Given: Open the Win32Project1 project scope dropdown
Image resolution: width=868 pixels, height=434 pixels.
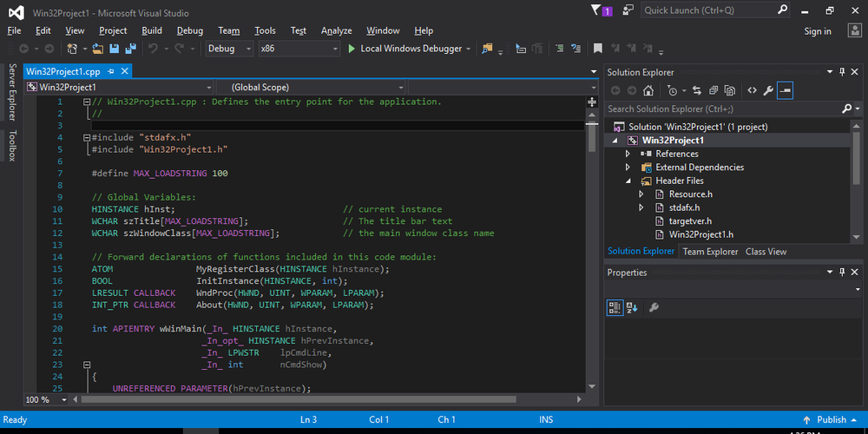Looking at the screenshot, I should pyautogui.click(x=119, y=88).
